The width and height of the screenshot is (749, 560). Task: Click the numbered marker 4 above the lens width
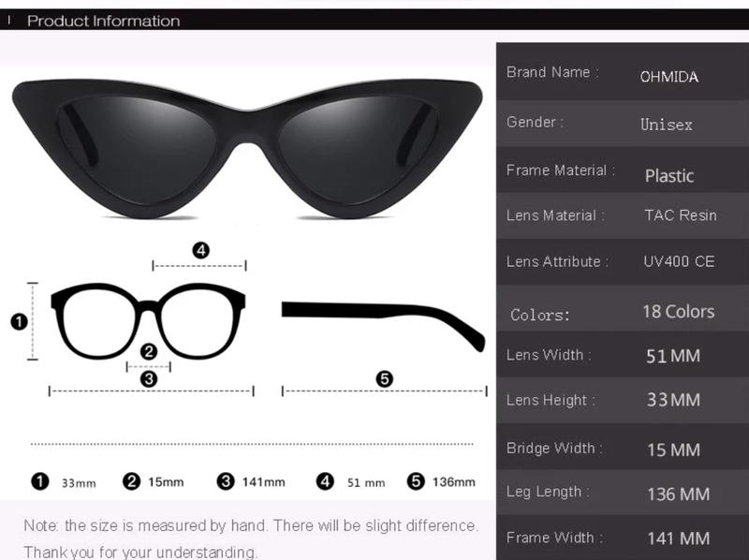pos(201,250)
